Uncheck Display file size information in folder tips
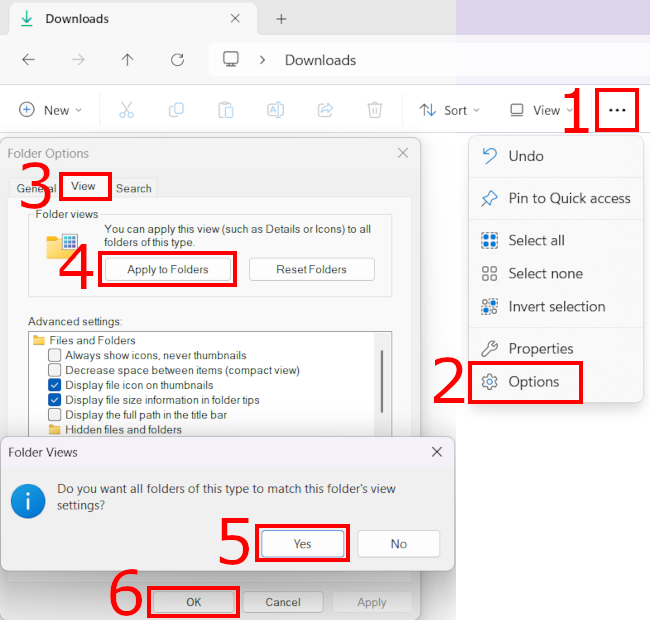 point(54,400)
